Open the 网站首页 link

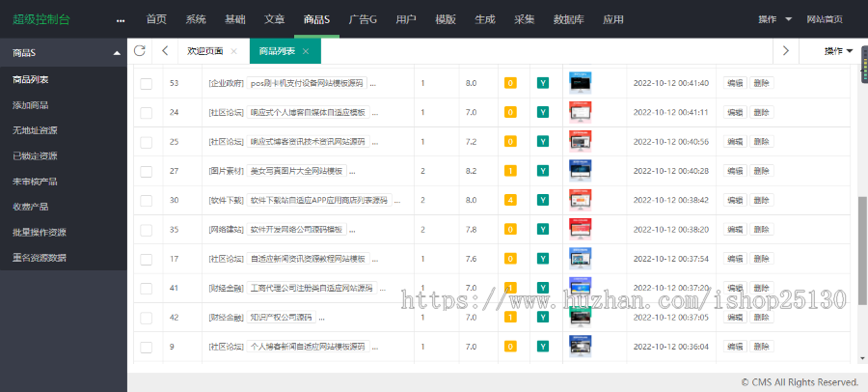tap(825, 19)
